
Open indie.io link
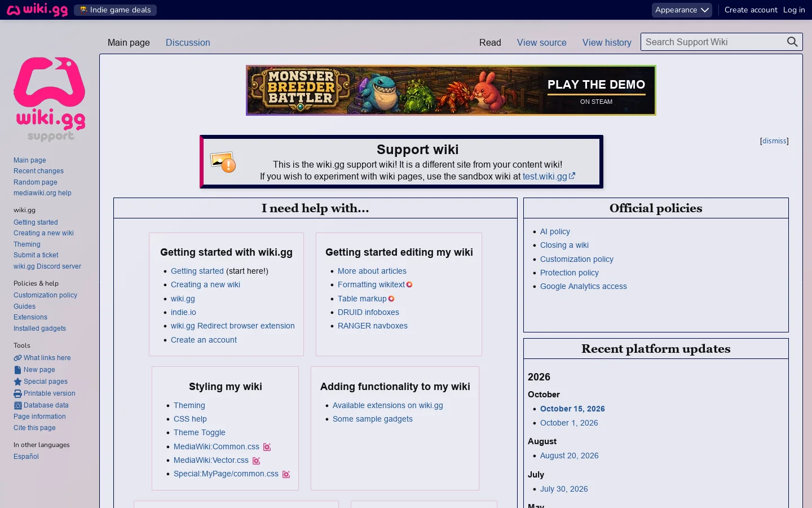[x=183, y=312]
